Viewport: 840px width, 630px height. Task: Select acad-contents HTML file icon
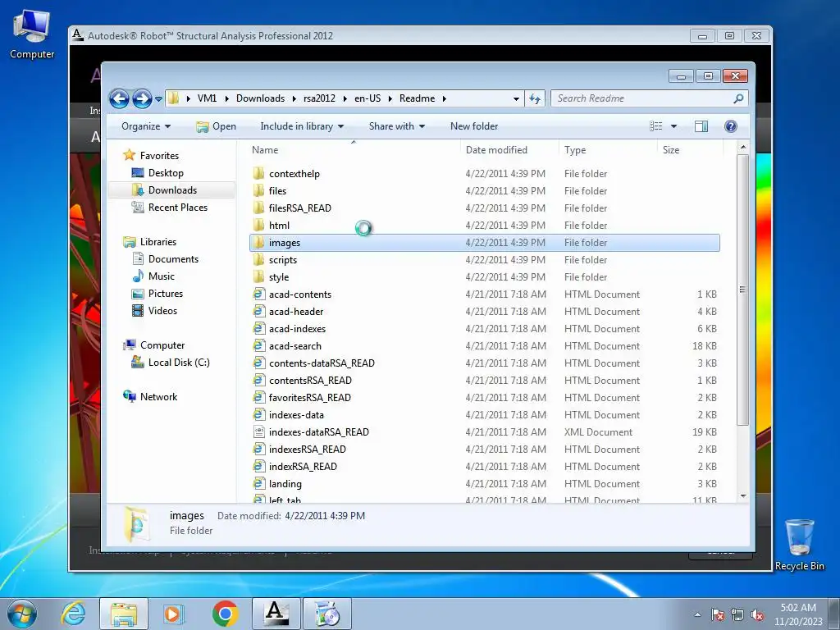coord(258,294)
